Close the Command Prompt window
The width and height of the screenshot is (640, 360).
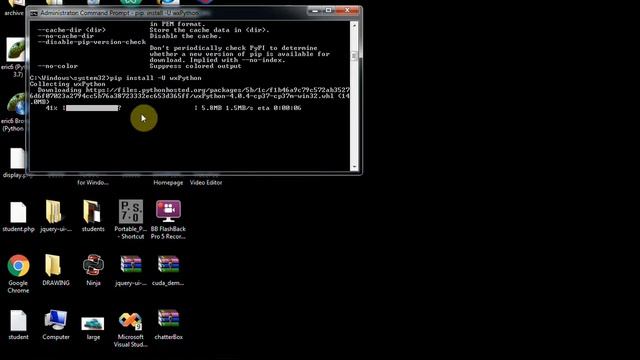coord(347,11)
